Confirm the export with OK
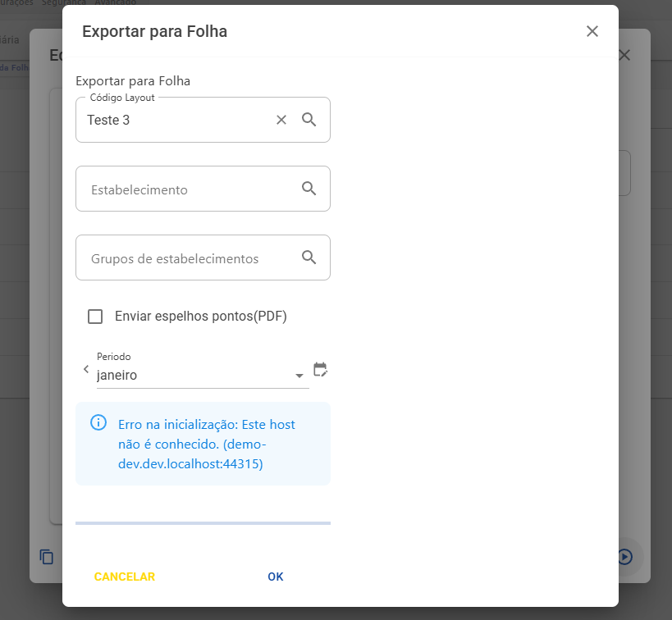Image resolution: width=672 pixels, height=620 pixels. coord(276,577)
